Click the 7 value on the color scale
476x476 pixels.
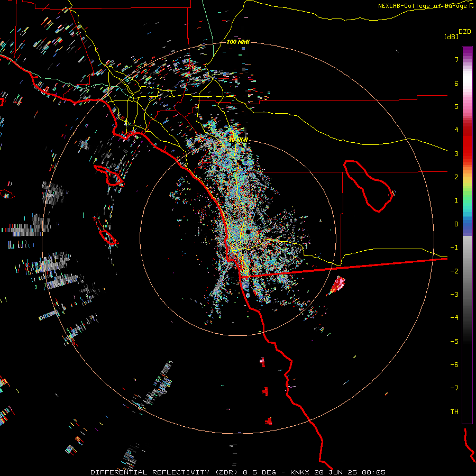click(x=456, y=59)
